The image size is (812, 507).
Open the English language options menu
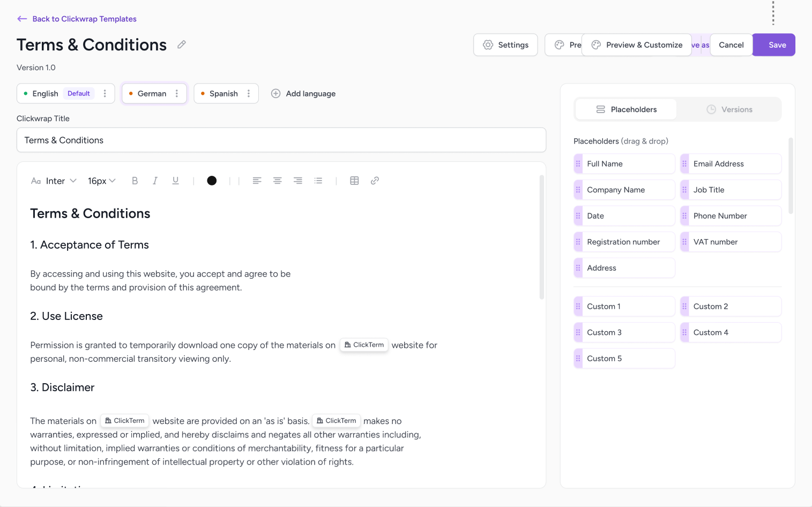(x=105, y=93)
